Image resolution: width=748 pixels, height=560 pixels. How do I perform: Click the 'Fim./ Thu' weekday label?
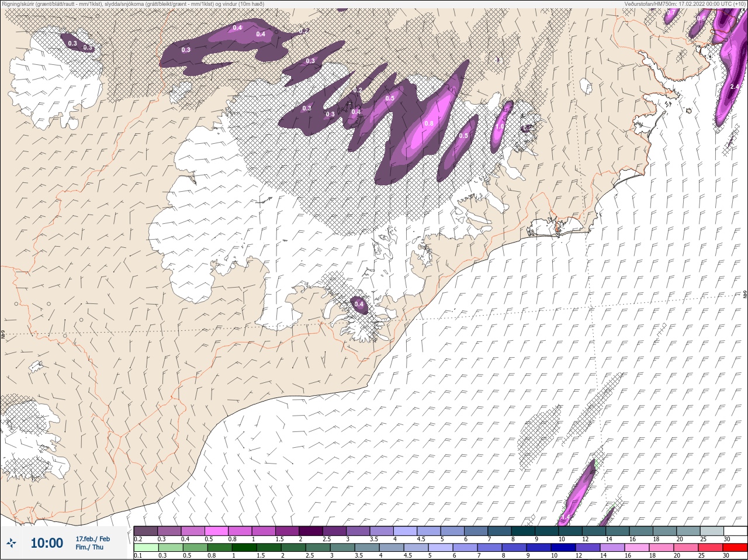(x=89, y=547)
